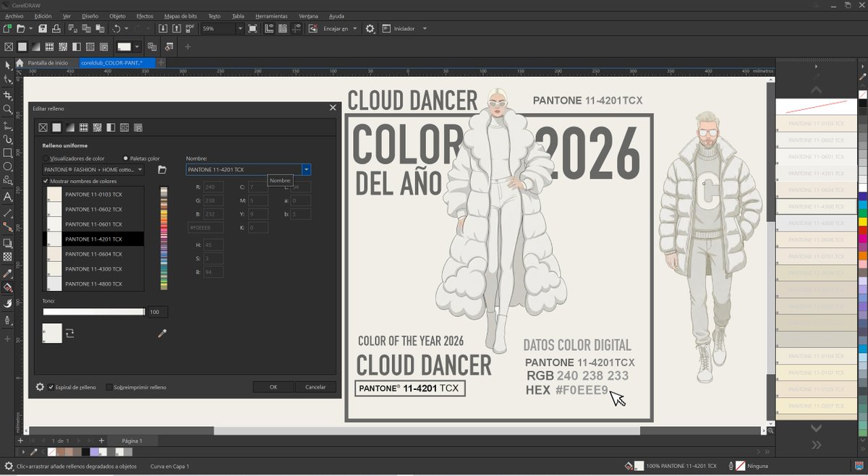Select No fill icon in Editar relleno dialog
The width and height of the screenshot is (868, 476).
tap(43, 127)
